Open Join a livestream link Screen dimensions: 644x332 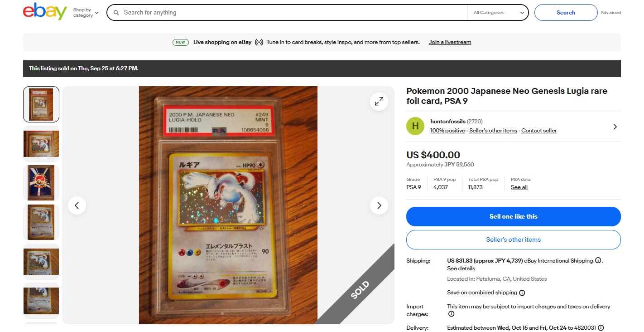tap(450, 42)
